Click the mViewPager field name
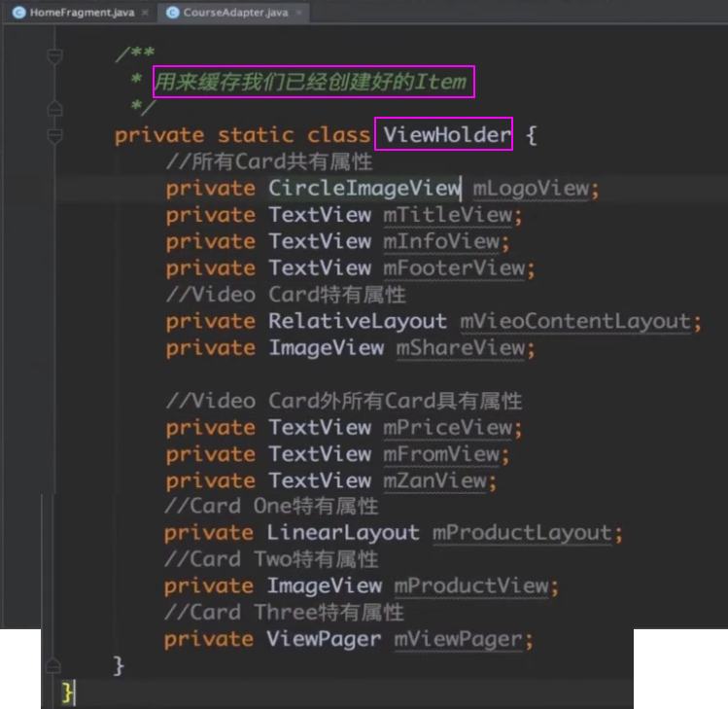728x709 pixels. point(463,639)
